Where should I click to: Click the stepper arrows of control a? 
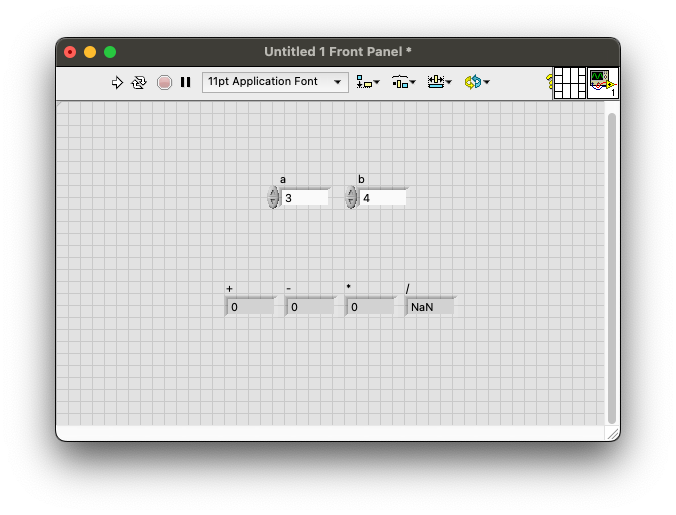tap(273, 197)
